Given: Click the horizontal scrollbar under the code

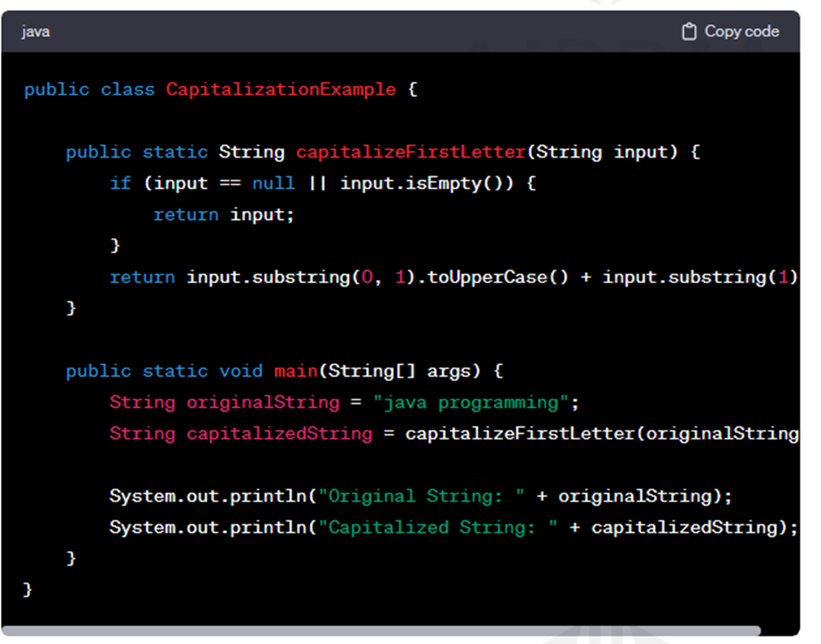Looking at the screenshot, I should (x=381, y=631).
